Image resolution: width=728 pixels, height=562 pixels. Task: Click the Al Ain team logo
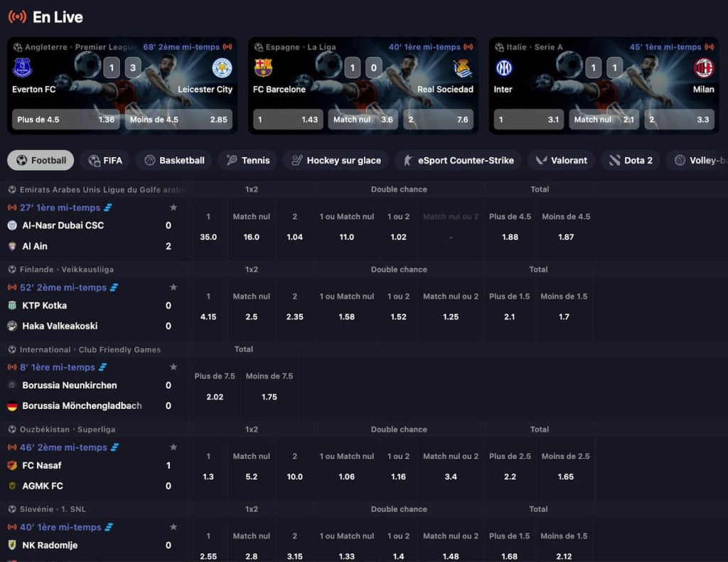(x=13, y=246)
